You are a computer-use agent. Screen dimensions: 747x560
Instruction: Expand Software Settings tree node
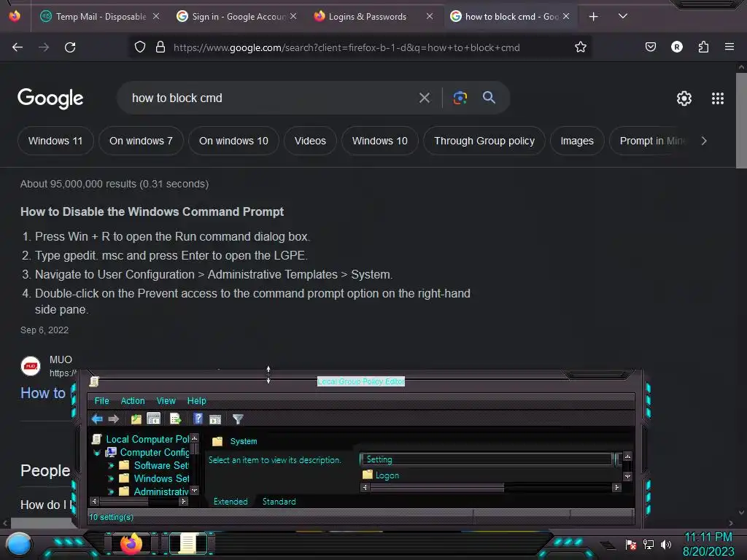111,466
